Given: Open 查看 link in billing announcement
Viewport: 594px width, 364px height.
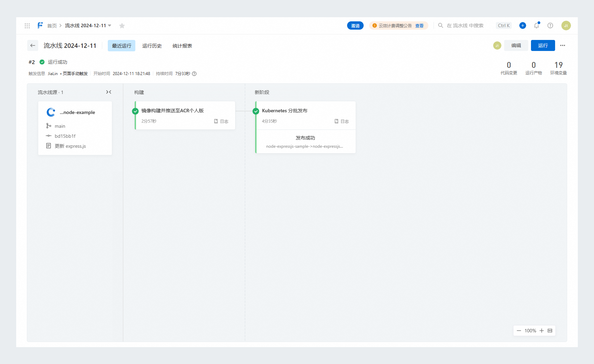Looking at the screenshot, I should point(419,26).
